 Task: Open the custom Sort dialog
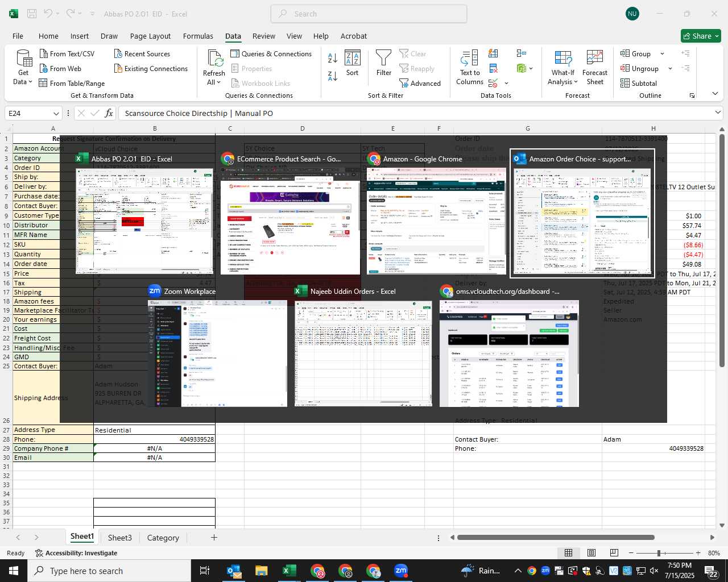tap(353, 63)
